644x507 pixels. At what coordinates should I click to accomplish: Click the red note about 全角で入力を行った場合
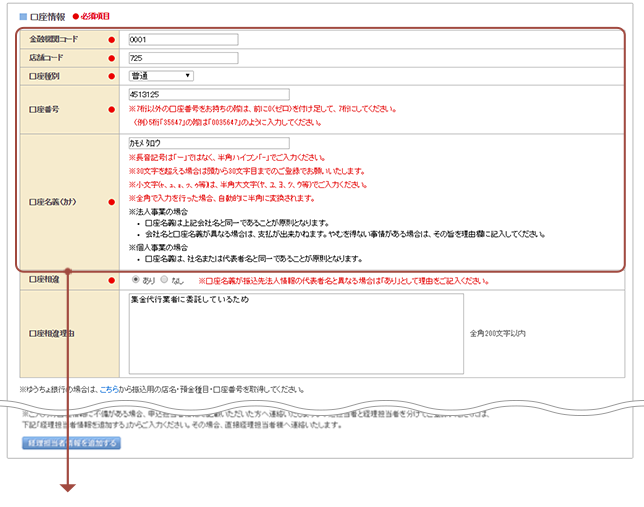click(222, 198)
